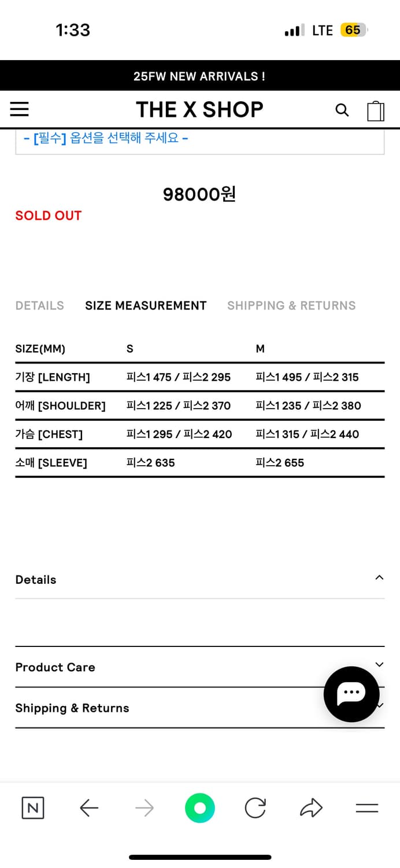Expand the Shipping & Returns accordion

coord(173,708)
